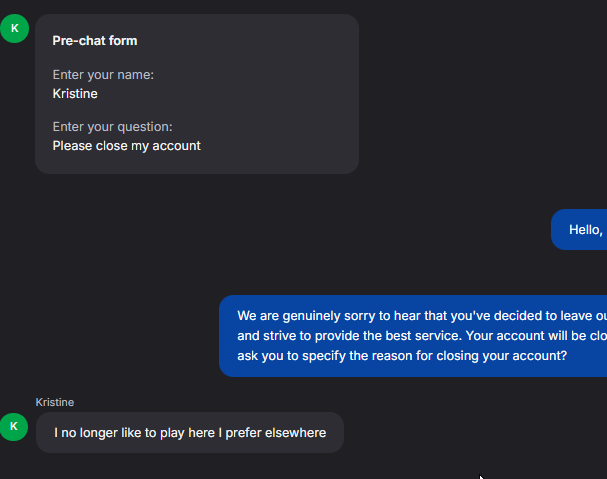Screen dimensions: 607x479
Task: Select the "Please close my account" text
Action: 126,146
